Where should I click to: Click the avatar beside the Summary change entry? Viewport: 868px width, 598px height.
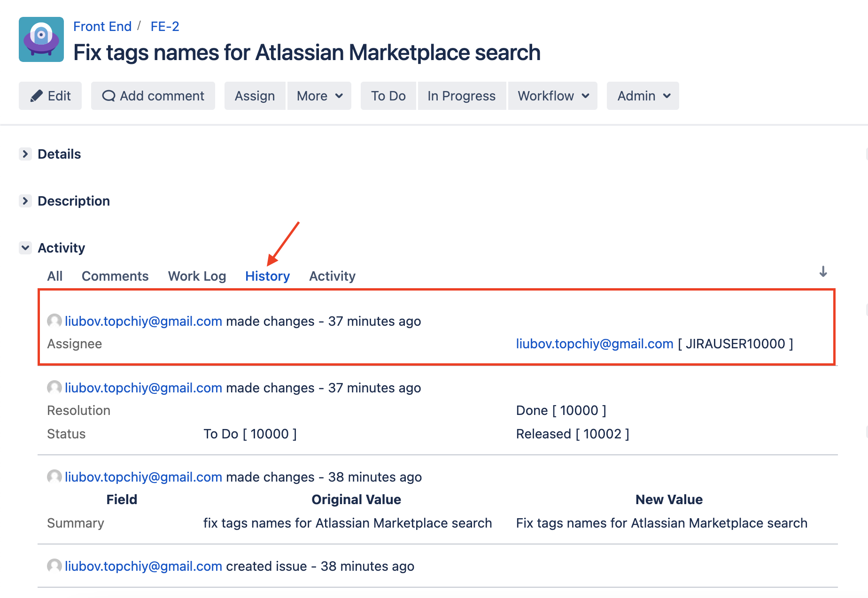[54, 477]
